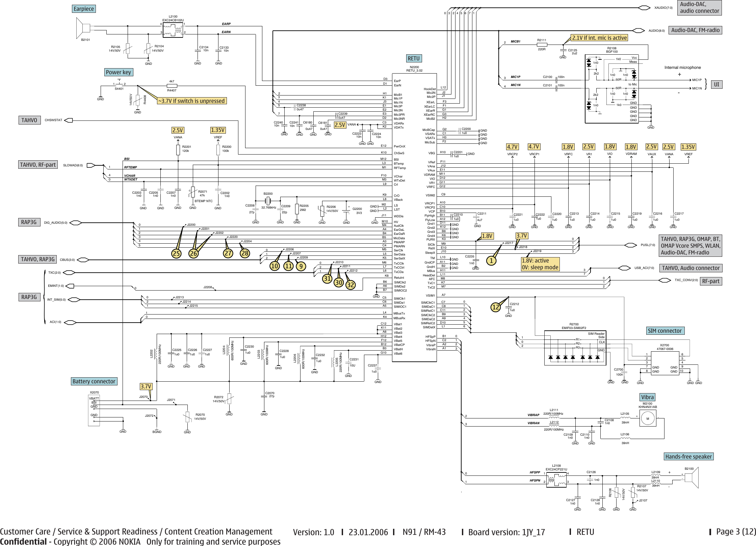
Task: Click the yellow 4.7V VRCP2 voltage marker
Action: (x=513, y=147)
